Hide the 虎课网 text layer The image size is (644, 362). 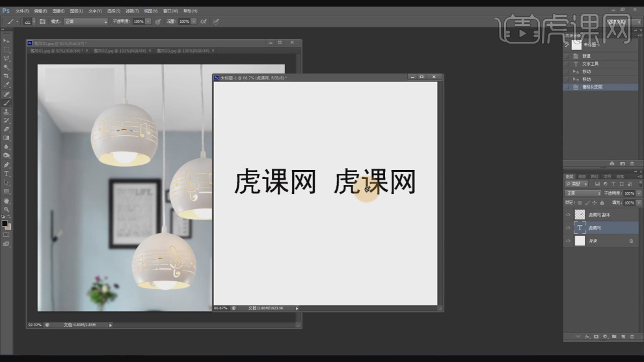pos(569,228)
